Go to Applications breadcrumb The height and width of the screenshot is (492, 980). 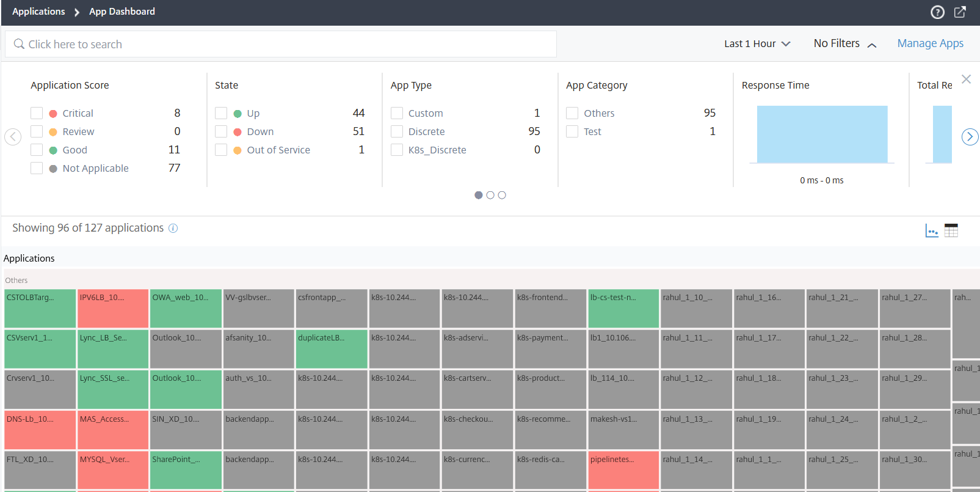pyautogui.click(x=38, y=12)
